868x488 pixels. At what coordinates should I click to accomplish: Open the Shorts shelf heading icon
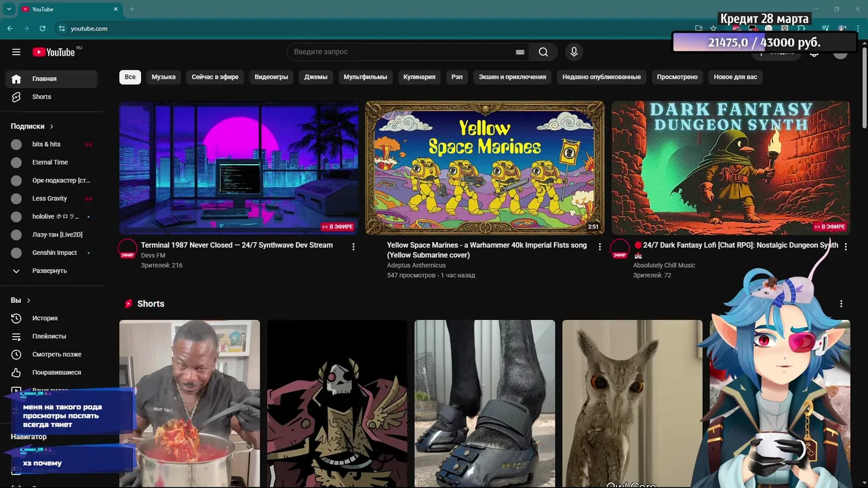click(128, 304)
